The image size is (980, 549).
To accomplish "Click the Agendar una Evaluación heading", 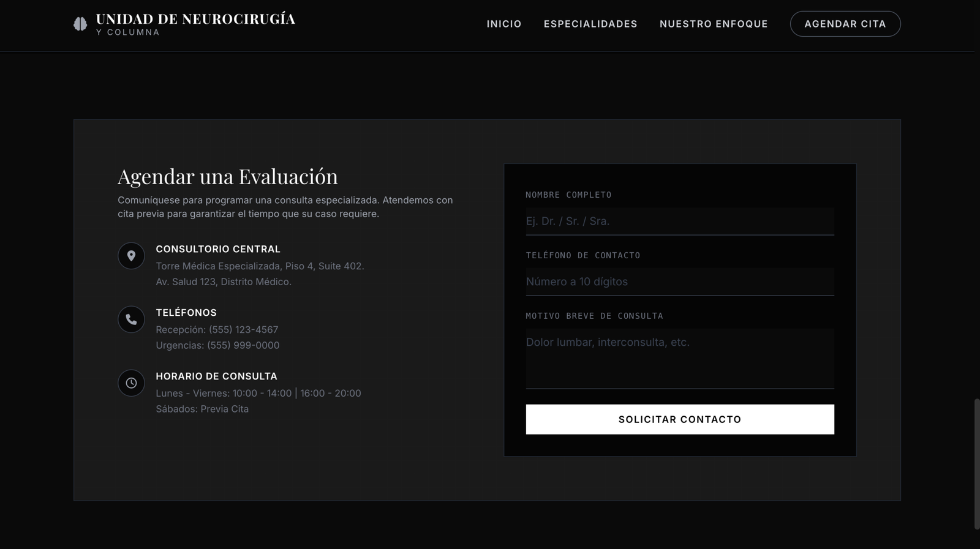I will pyautogui.click(x=228, y=176).
